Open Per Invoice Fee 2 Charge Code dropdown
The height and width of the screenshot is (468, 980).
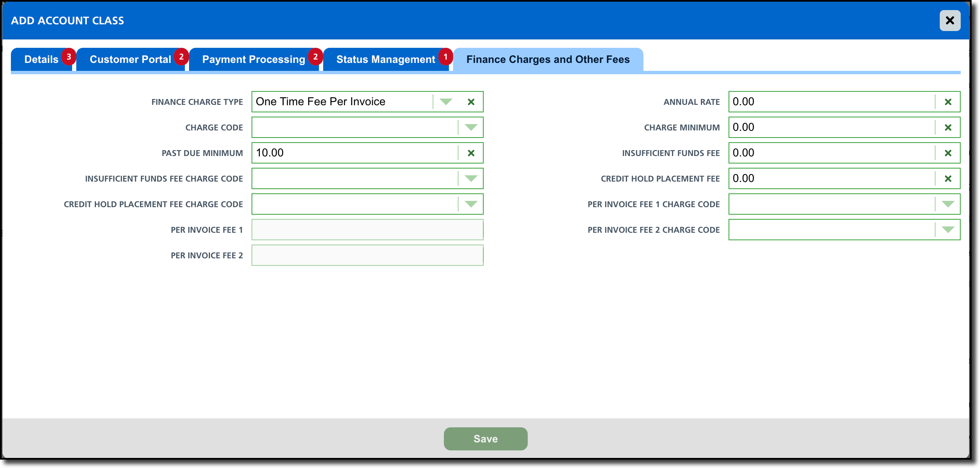point(948,230)
